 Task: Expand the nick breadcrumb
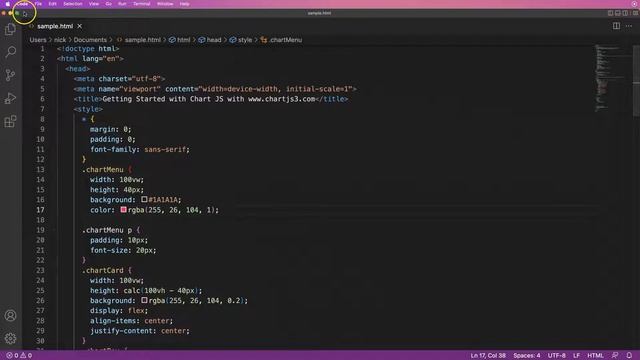(x=60, y=40)
